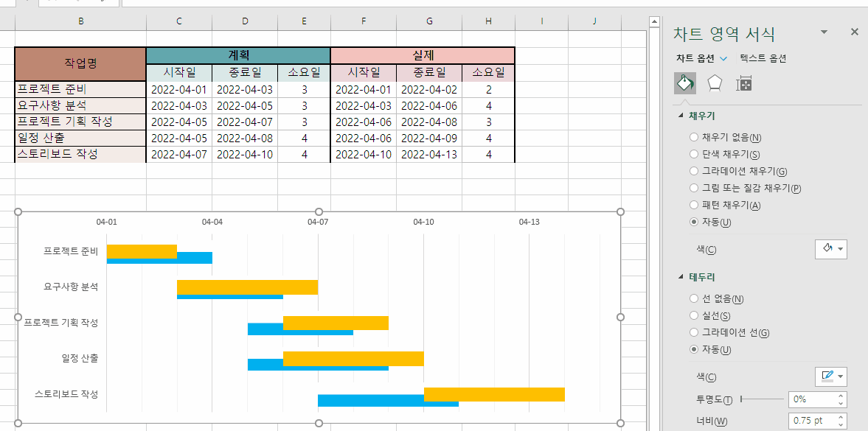The image size is (868, 431).
Task: Select the 요구사항 분석 table cell
Action: [81, 105]
